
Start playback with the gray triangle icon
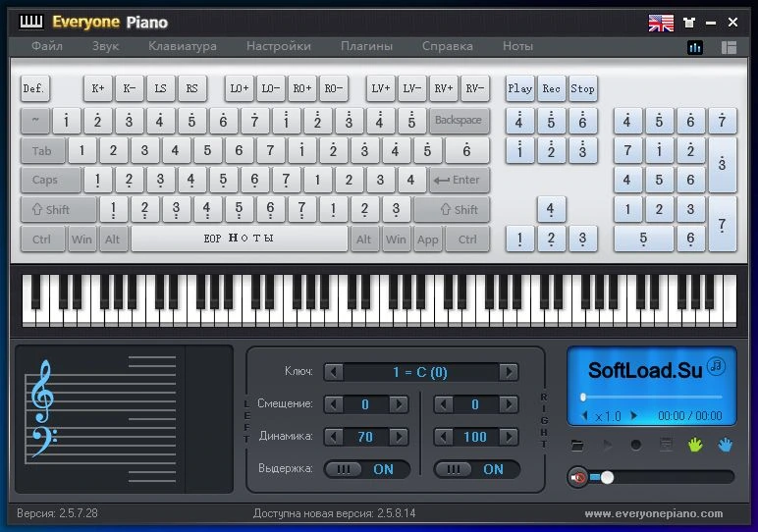(607, 445)
